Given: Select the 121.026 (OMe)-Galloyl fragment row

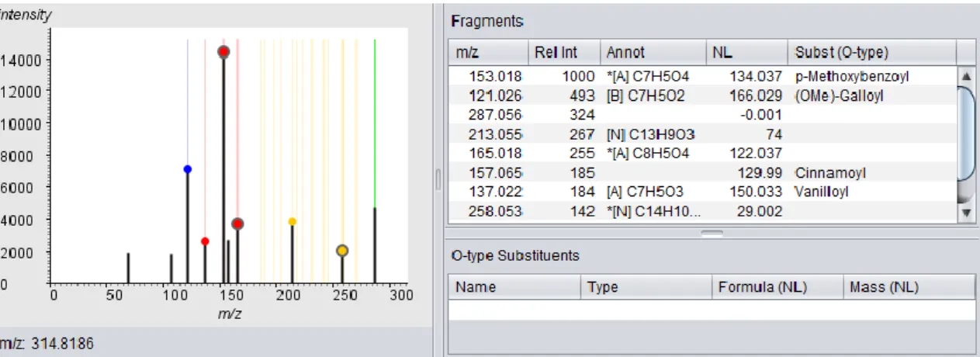Looking at the screenshot, I should (702, 95).
